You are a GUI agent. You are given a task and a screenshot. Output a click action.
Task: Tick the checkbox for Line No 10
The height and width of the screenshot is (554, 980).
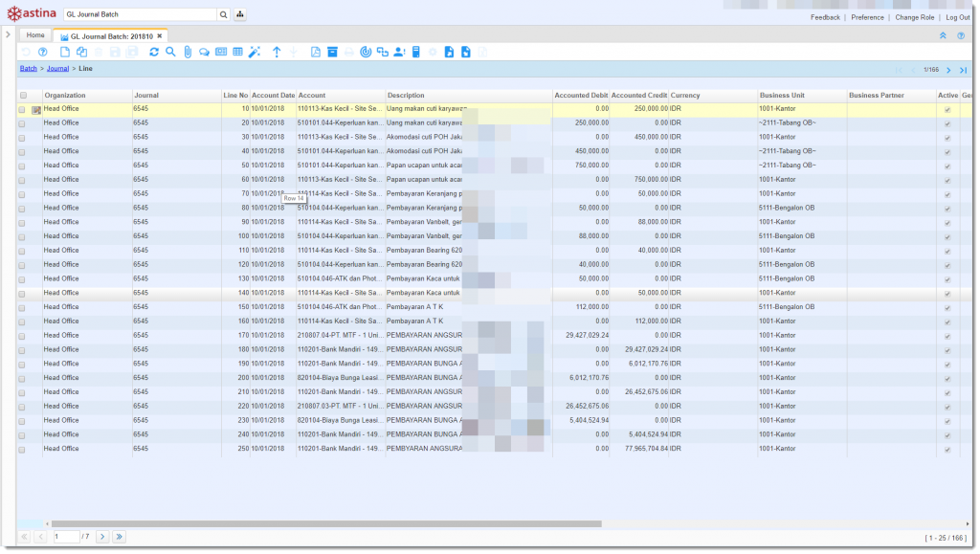click(23, 109)
